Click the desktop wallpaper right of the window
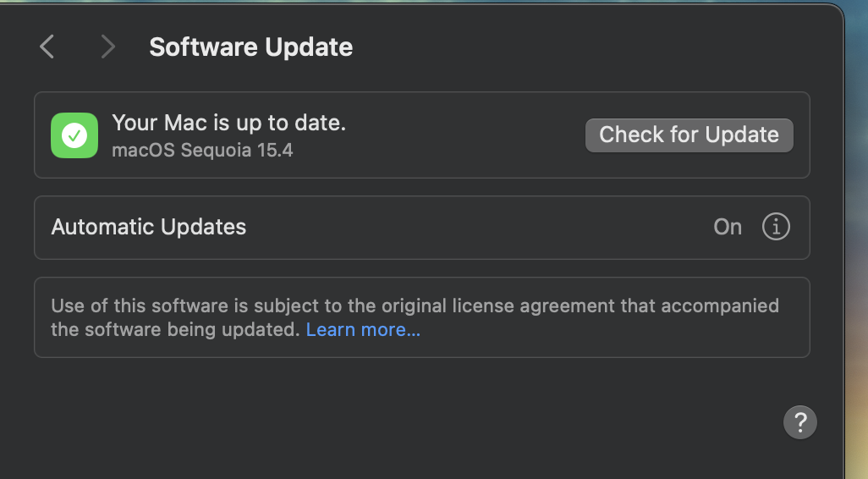Screen dimensions: 868x479 pyautogui.click(x=858, y=254)
